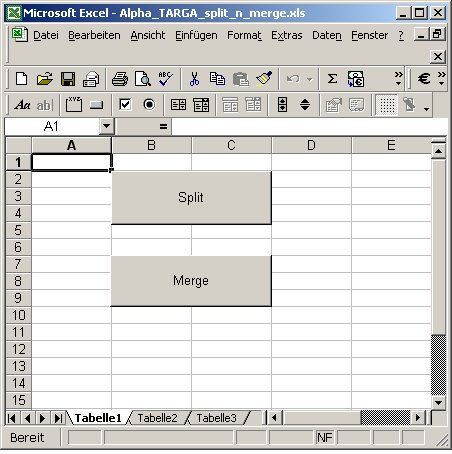Click the Merge button on sheet
Screen dimensions: 452x454
(191, 281)
